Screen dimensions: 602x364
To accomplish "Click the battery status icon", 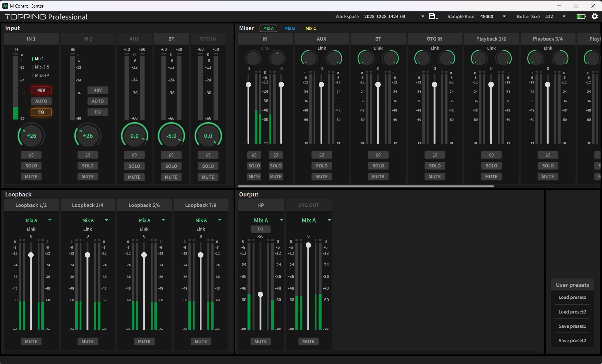I will coord(581,16).
